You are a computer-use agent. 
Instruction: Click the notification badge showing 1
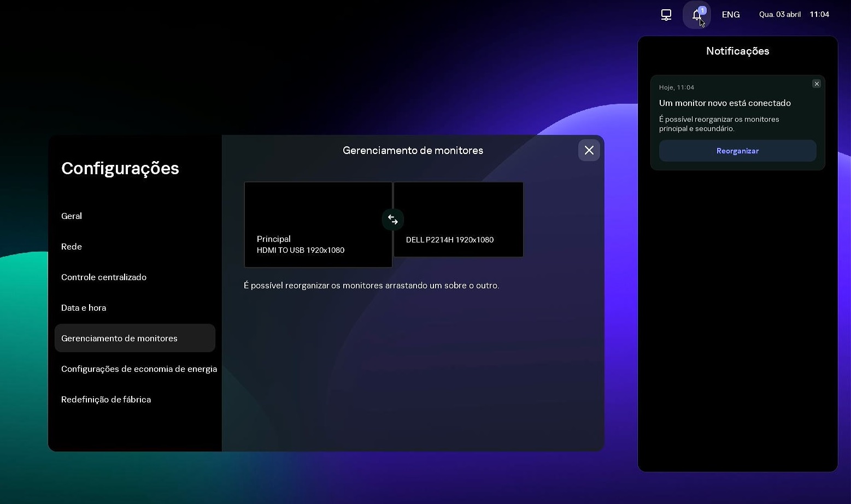coord(702,10)
